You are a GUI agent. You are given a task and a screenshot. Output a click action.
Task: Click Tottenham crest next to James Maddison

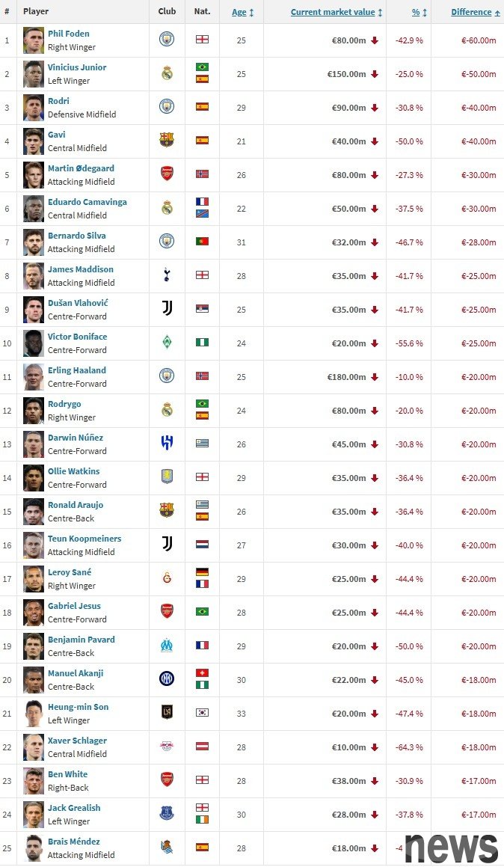(167, 275)
